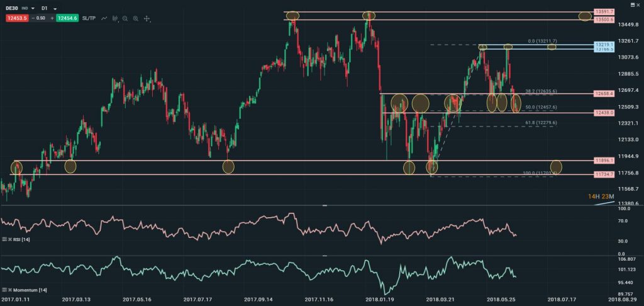Click the Fibonacci 50.0 (12457.6) label

pos(540,107)
